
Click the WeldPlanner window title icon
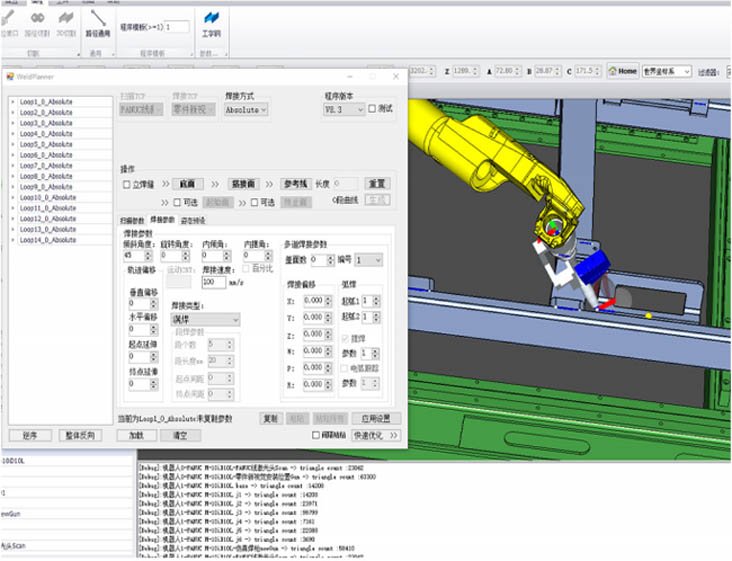(10, 77)
